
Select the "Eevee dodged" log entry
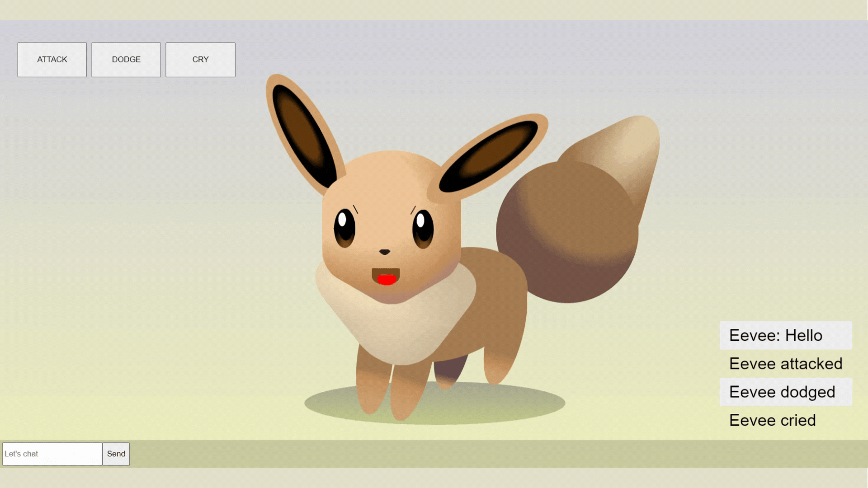click(786, 392)
